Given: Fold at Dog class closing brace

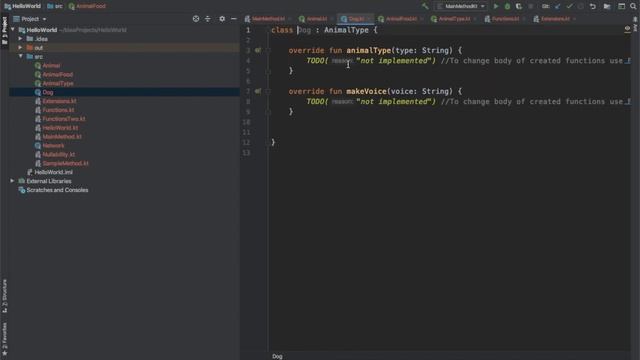Looking at the screenshot, I should tap(268, 142).
